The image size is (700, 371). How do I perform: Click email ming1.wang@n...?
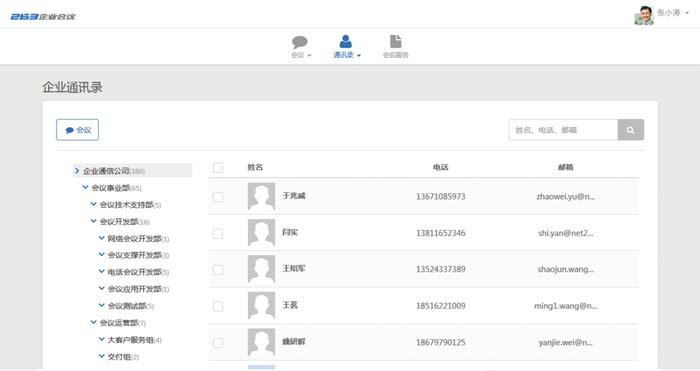click(566, 306)
